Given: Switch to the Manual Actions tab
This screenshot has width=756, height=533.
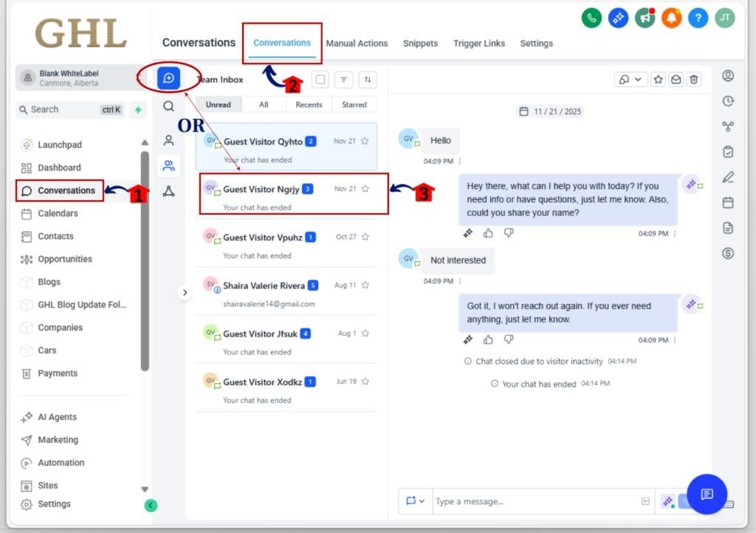Looking at the screenshot, I should click(357, 44).
